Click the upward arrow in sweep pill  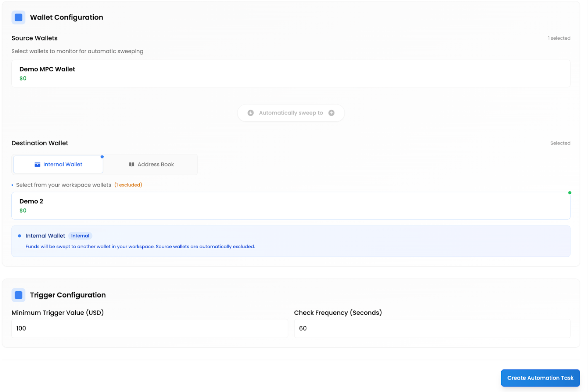331,113
